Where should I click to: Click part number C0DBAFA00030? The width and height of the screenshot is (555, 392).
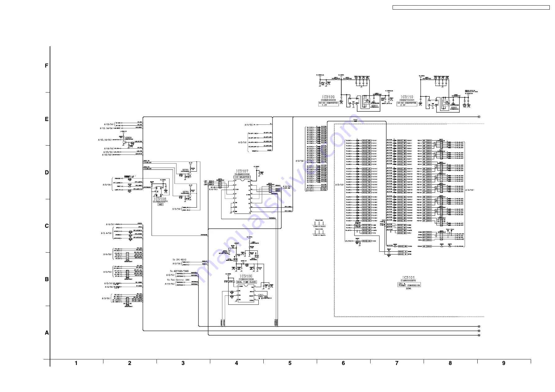point(328,100)
